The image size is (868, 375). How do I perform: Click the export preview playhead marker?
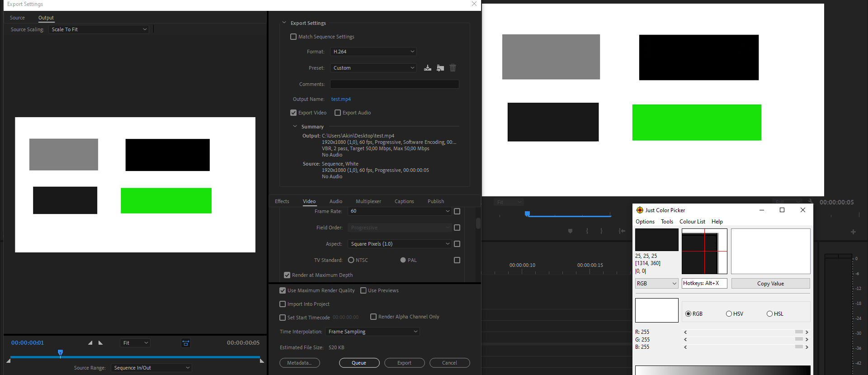tap(60, 352)
